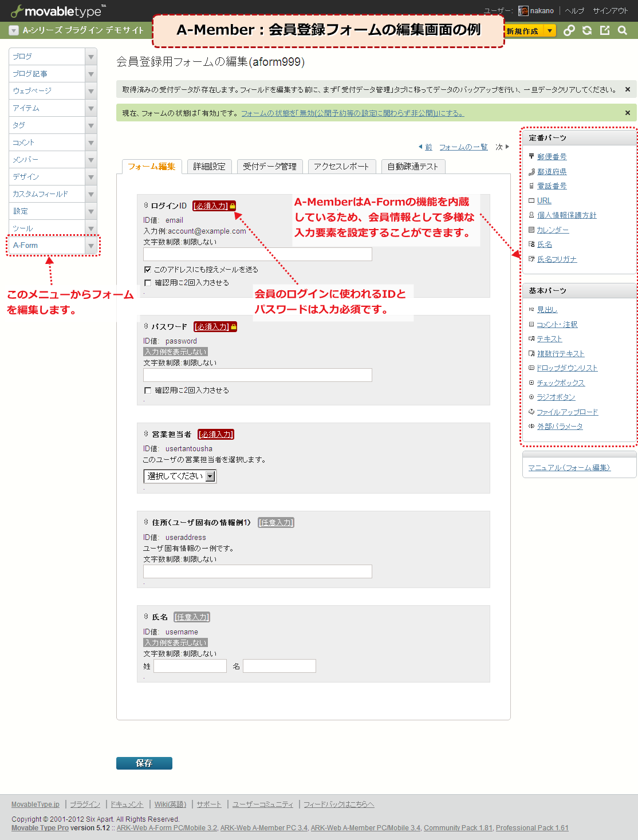Dismiss the green form status notice

628,113
